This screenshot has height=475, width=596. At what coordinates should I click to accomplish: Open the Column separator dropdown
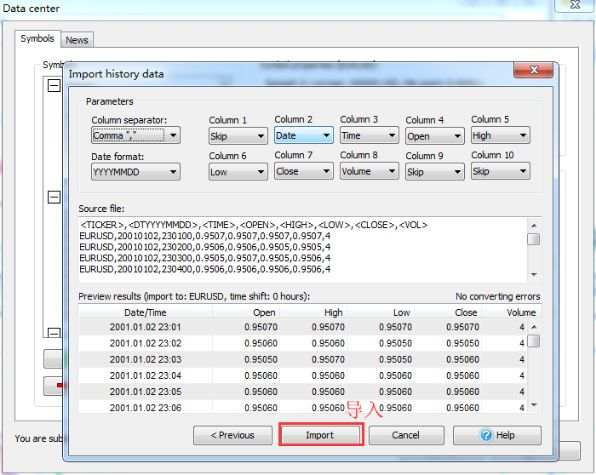(136, 136)
